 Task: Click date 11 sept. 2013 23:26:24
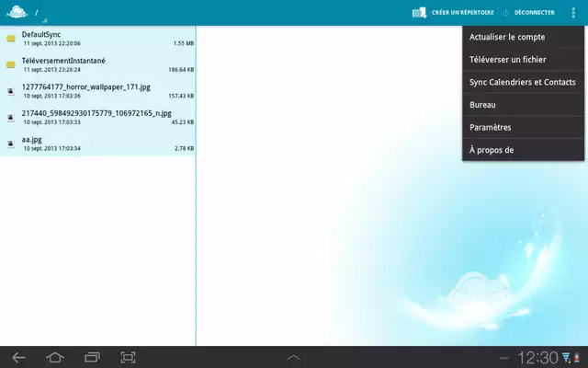click(52, 70)
